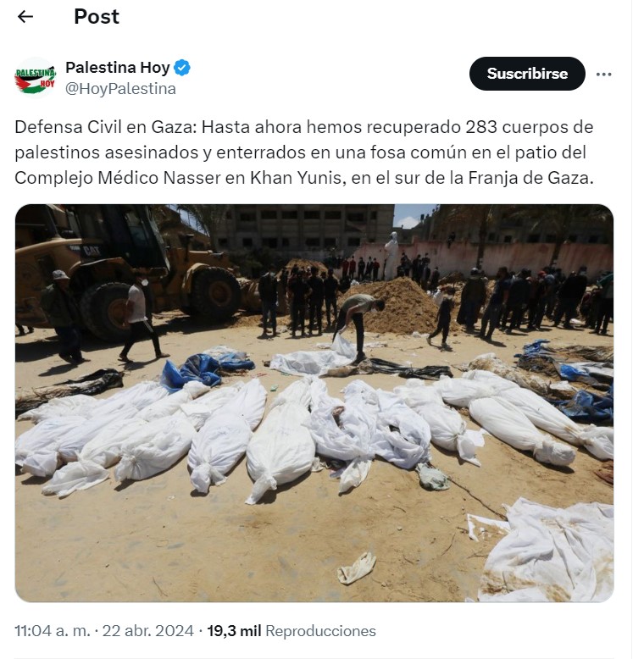Open the three-dot more options menu
644x659 pixels.
coord(603,75)
